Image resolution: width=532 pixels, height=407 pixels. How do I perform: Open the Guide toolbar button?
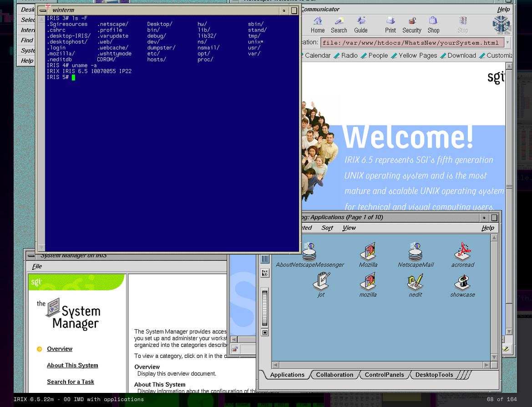click(361, 25)
